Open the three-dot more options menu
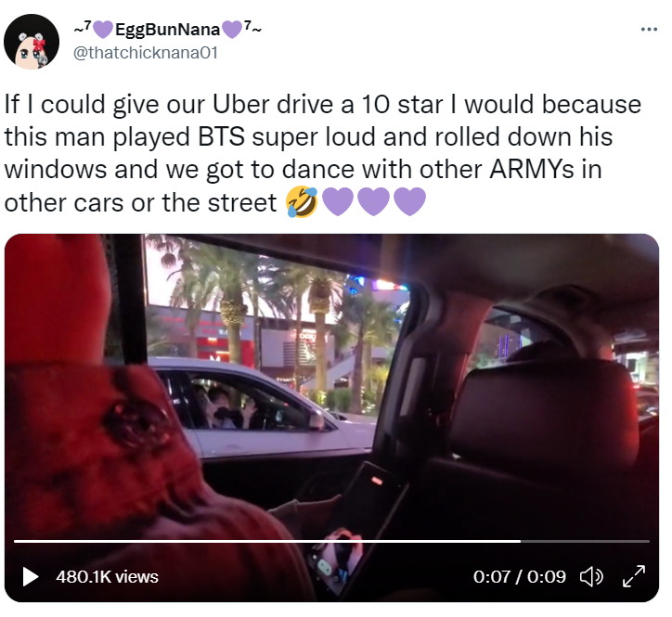The width and height of the screenshot is (672, 617). 649,30
